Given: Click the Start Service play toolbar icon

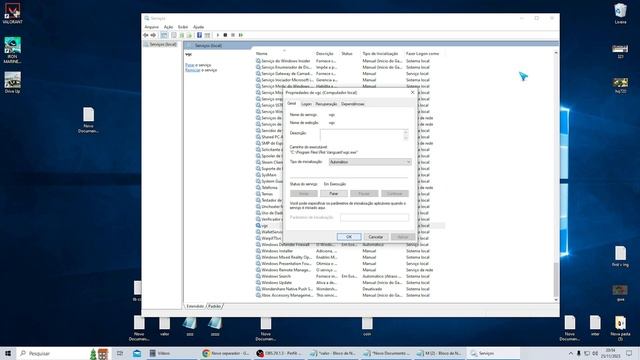Looking at the screenshot, I should click(218, 35).
